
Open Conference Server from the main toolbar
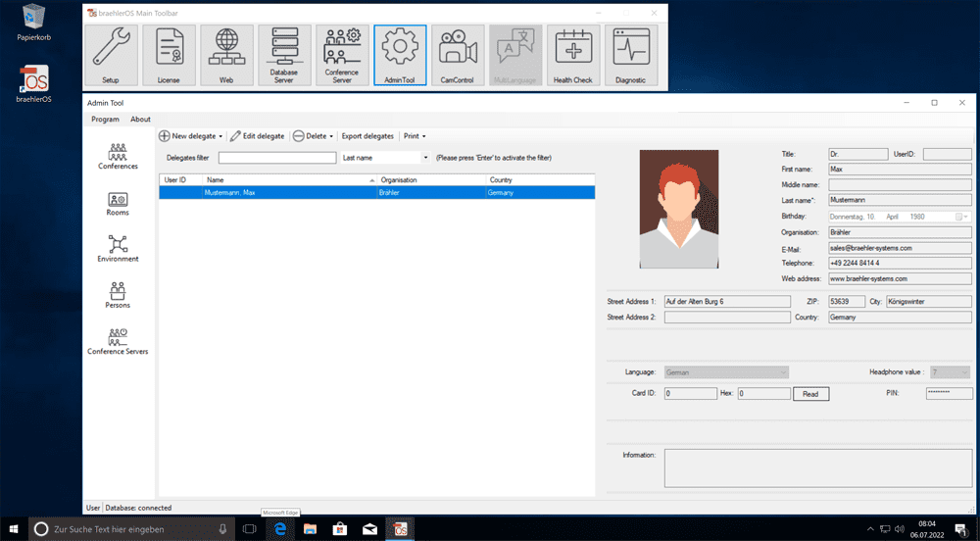[x=342, y=55]
